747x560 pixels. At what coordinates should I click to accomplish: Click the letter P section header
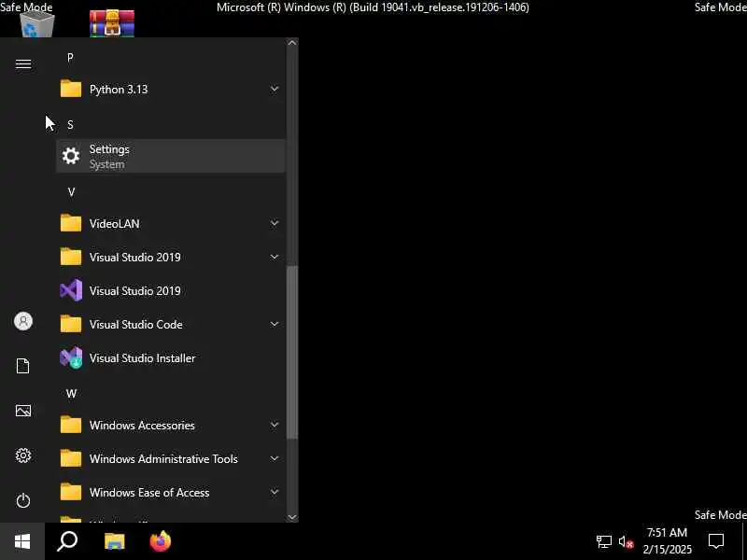point(71,58)
